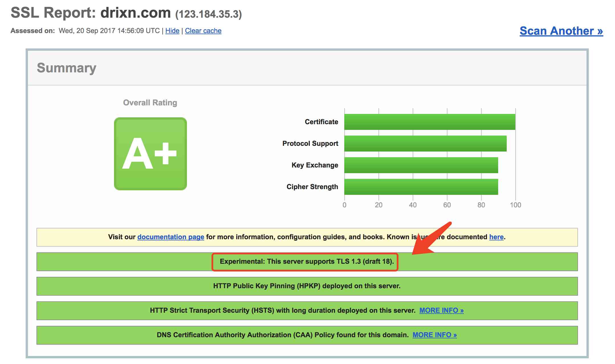Open MORE INFO link for CAA policy

tap(435, 335)
